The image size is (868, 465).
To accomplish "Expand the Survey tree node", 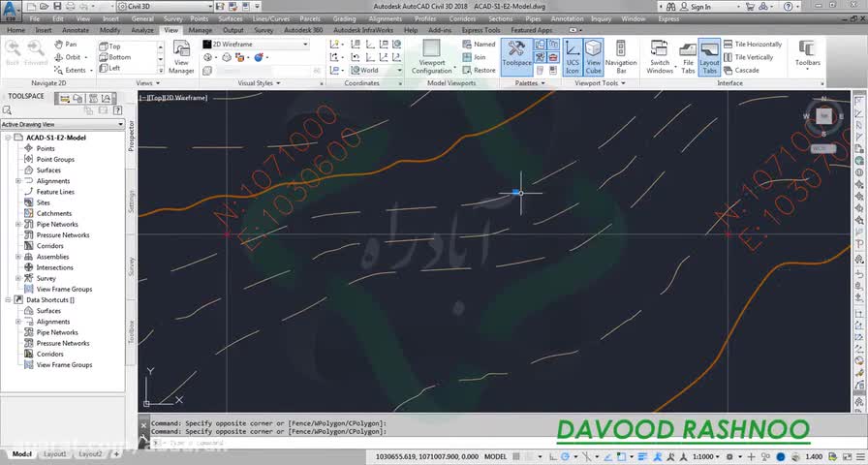I will 18,278.
